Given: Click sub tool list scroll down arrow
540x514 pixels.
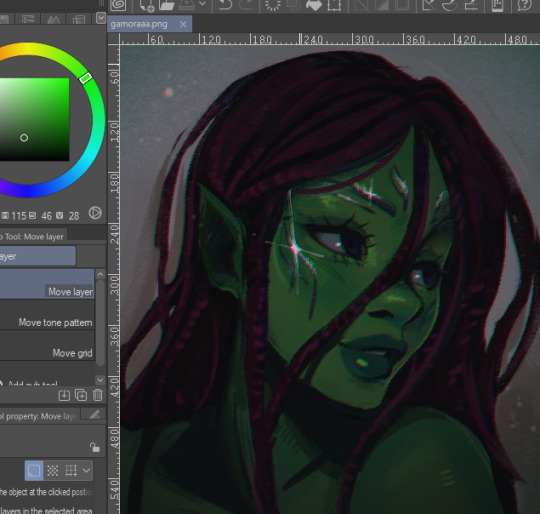Looking at the screenshot, I should (100, 380).
